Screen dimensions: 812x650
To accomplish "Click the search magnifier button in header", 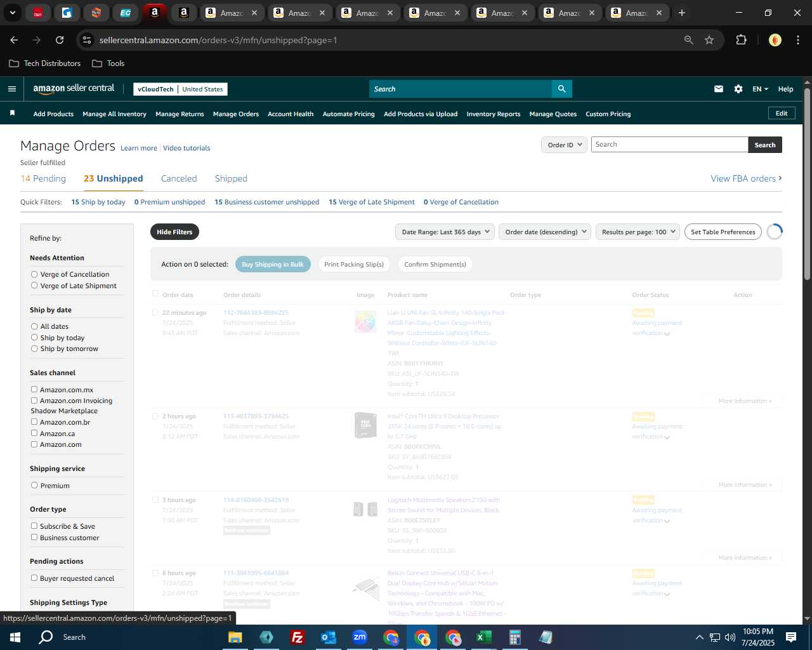I will (561, 89).
